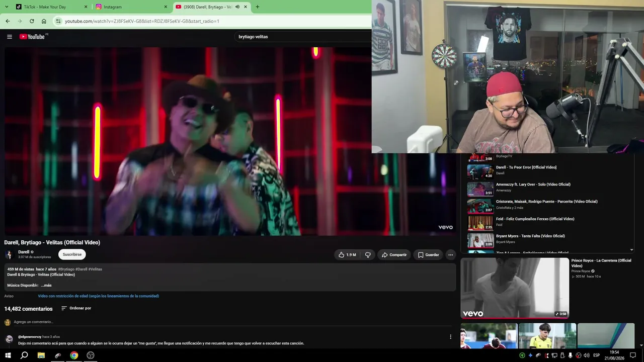Open options menu for @elgenerocrvzy comment
The height and width of the screenshot is (362, 644).
[450, 337]
